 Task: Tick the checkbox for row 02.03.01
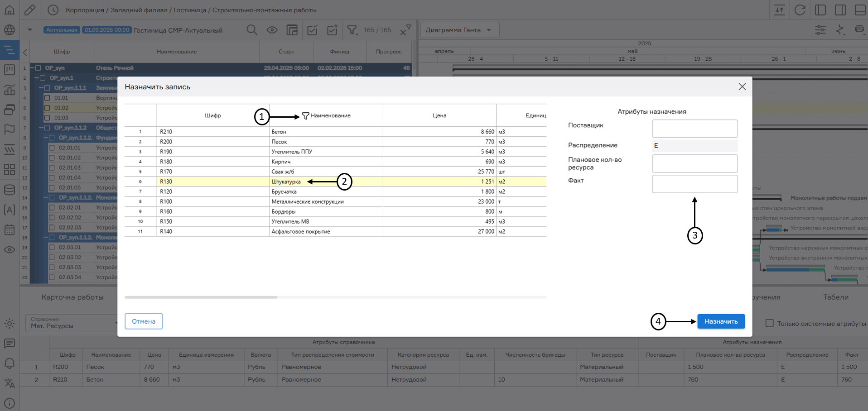52,248
